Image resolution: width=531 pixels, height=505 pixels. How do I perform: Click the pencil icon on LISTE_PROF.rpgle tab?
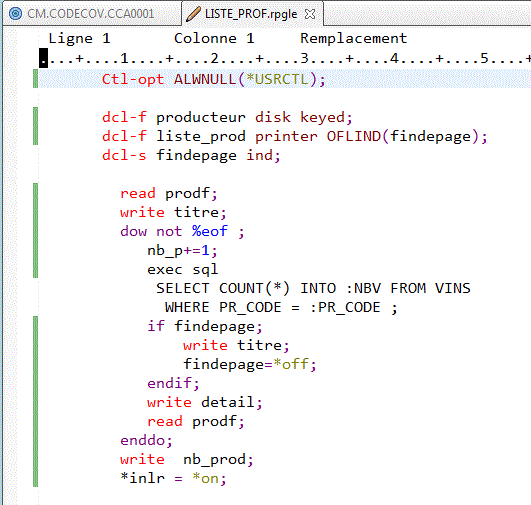193,14
